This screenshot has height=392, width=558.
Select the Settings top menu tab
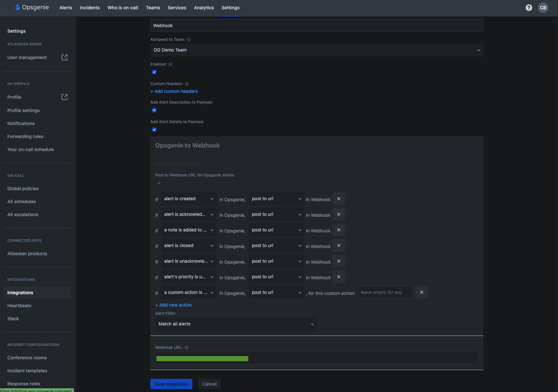coord(230,8)
